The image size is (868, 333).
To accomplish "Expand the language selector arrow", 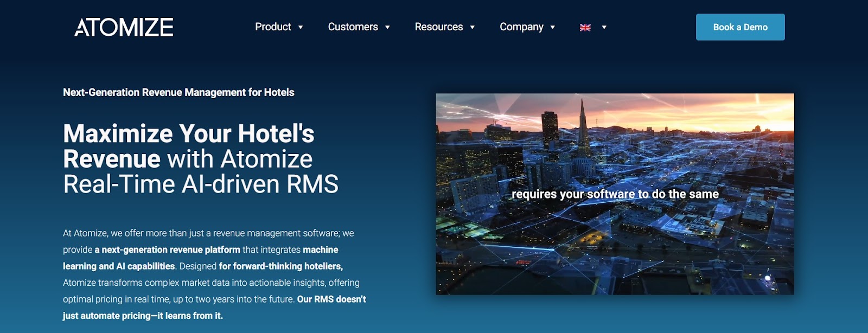I will [604, 27].
